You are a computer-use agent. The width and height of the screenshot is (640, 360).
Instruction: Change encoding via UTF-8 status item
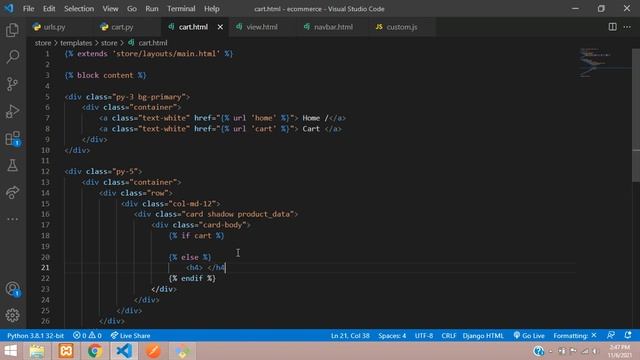coord(424,336)
